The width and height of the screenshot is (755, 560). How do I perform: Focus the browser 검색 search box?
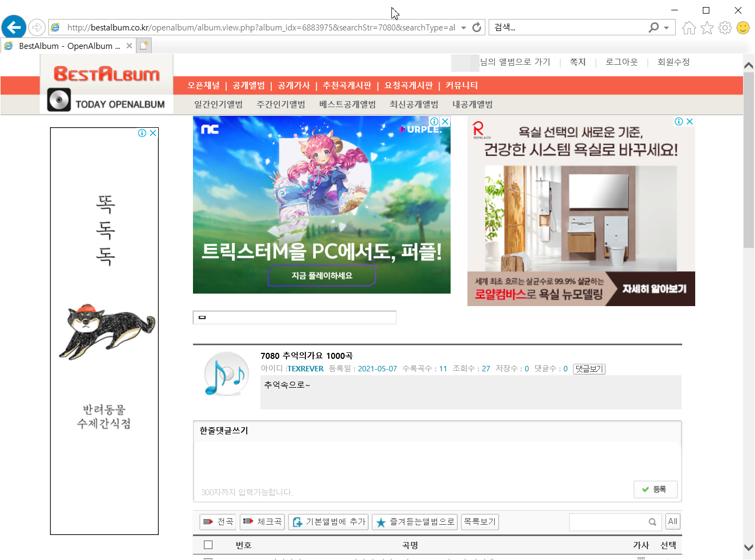[568, 28]
